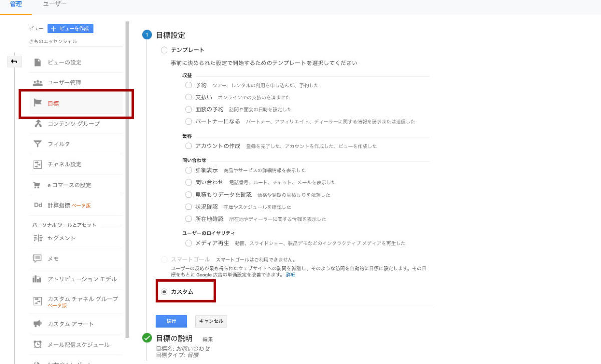
Task: Click the キャンセル button
Action: coord(211,321)
